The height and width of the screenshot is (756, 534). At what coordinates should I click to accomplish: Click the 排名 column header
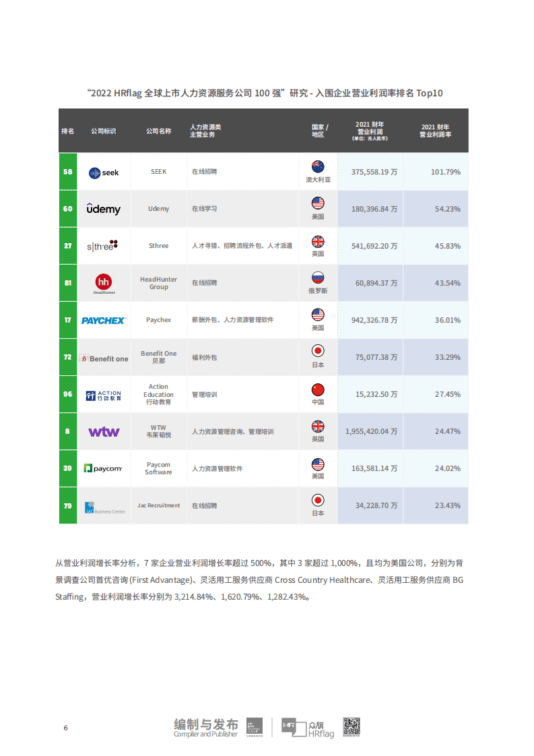[x=68, y=131]
